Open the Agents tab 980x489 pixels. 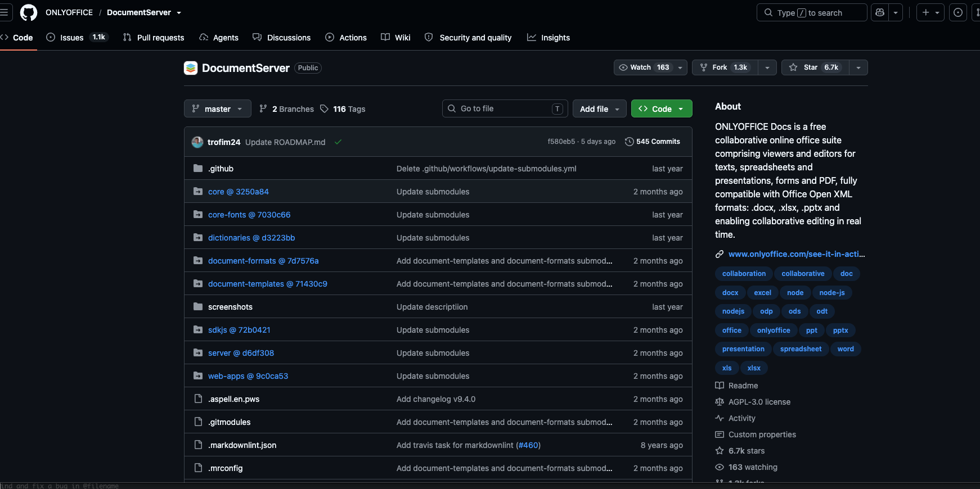click(219, 38)
